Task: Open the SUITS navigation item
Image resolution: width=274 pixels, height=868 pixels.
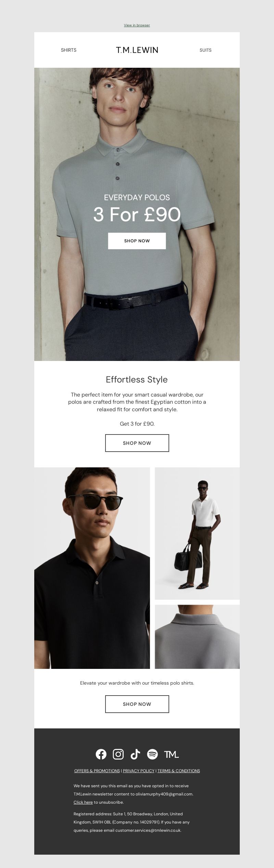Action: click(206, 50)
